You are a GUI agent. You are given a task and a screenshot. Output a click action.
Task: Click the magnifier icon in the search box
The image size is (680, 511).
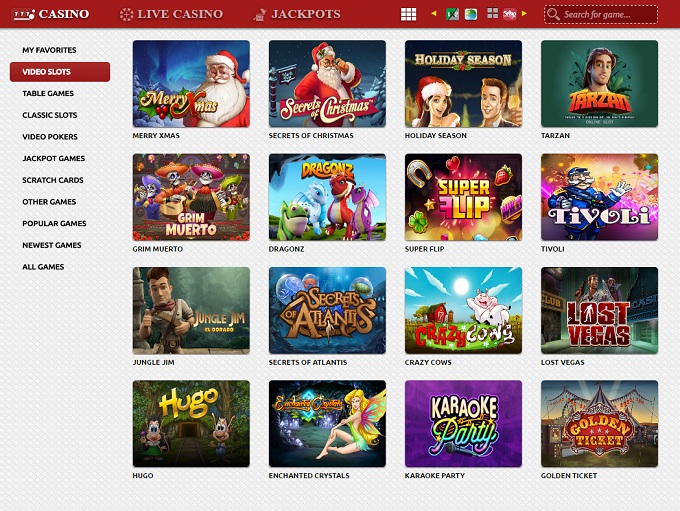click(553, 15)
